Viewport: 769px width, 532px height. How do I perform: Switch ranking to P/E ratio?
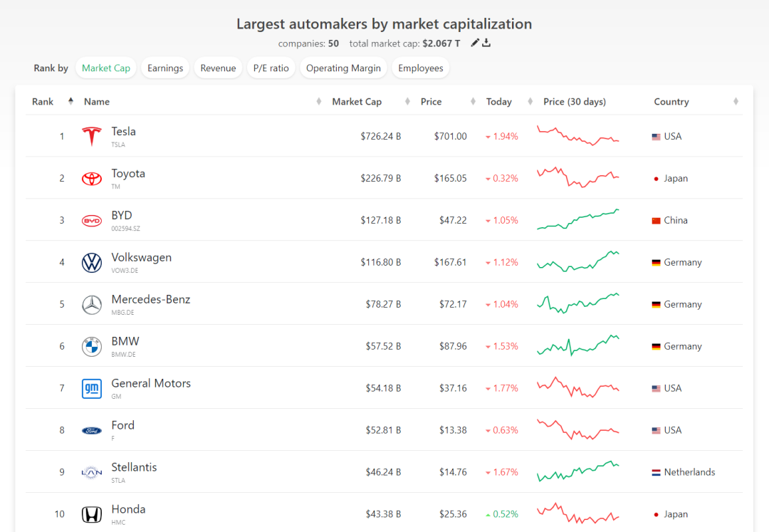[x=271, y=68]
